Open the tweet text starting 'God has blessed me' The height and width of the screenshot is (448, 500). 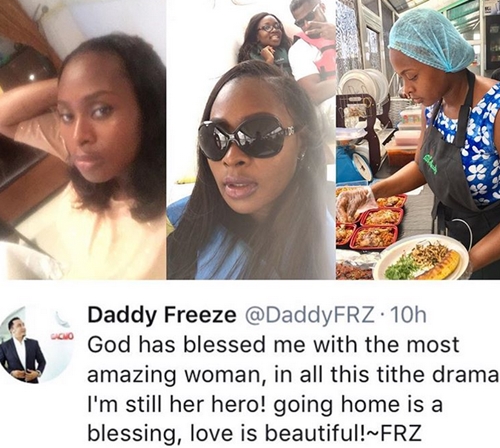(x=293, y=389)
